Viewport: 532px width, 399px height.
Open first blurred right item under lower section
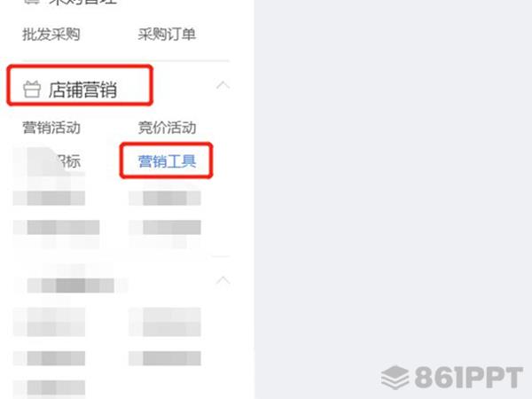[x=165, y=322]
